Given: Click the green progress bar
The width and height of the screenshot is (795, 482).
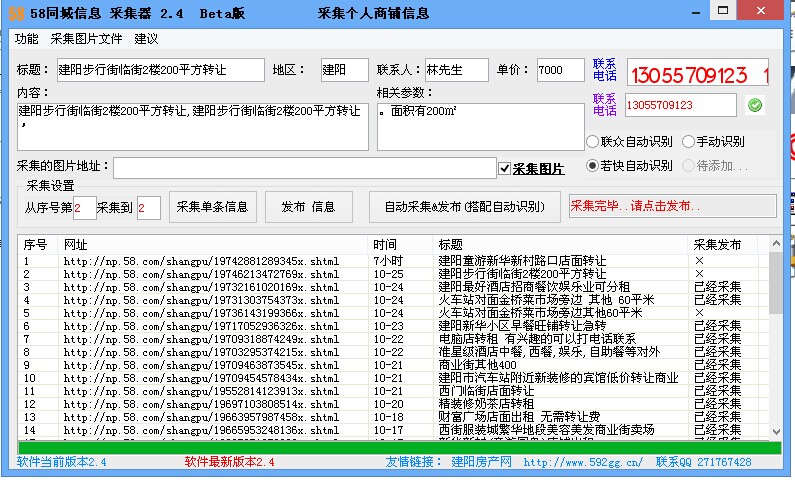Looking at the screenshot, I should point(400,447).
